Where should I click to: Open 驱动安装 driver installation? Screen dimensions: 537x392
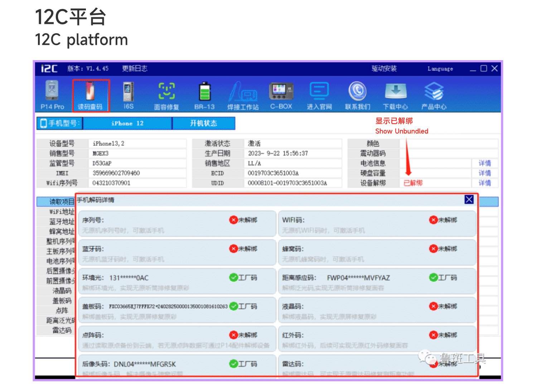[384, 68]
